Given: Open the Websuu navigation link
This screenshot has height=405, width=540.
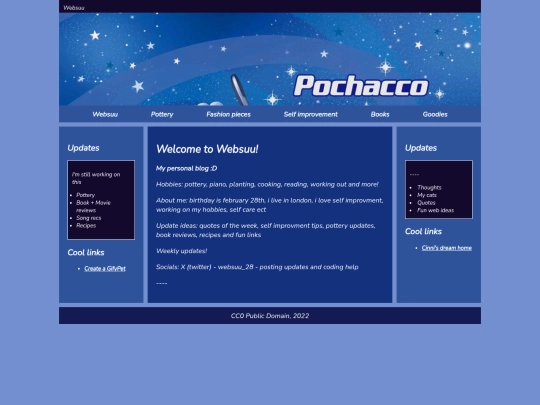Looking at the screenshot, I should coord(105,114).
